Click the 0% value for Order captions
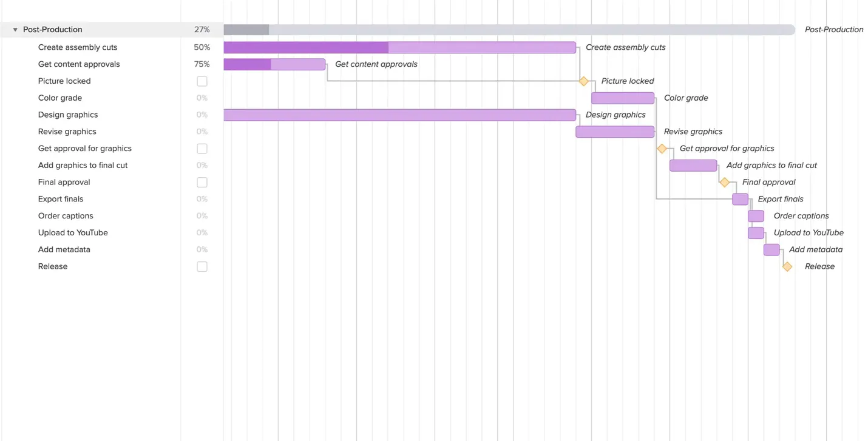The height and width of the screenshot is (441, 868). [x=202, y=216]
